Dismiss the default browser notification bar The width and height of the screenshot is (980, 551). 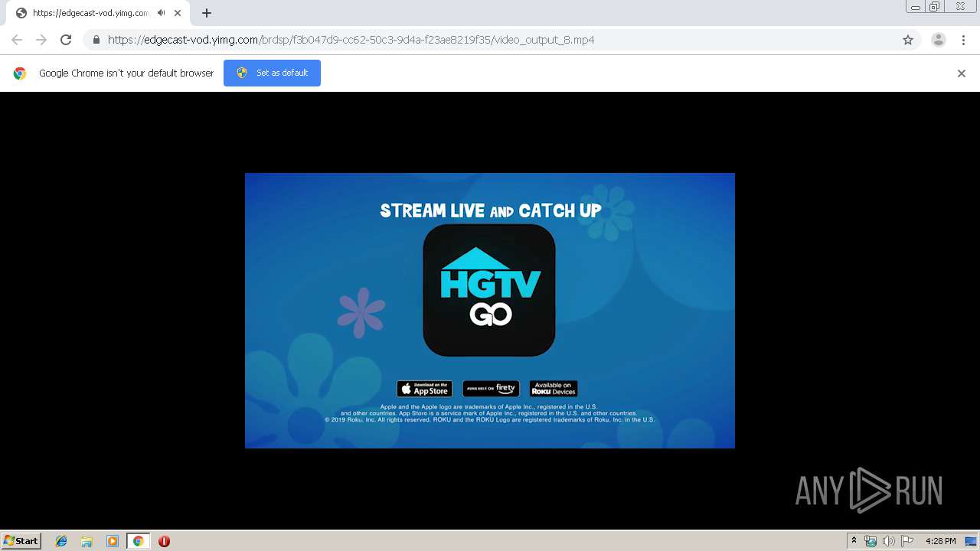point(962,73)
